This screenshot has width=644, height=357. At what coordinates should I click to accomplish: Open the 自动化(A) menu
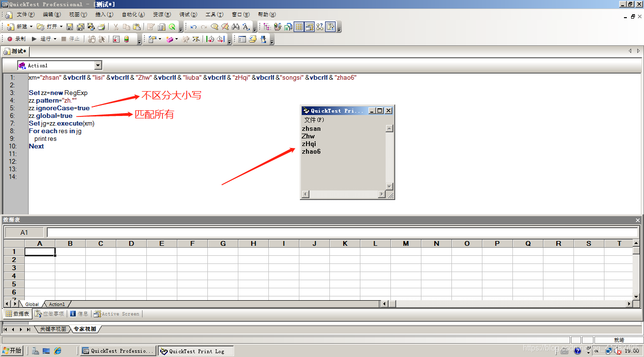[x=134, y=15]
